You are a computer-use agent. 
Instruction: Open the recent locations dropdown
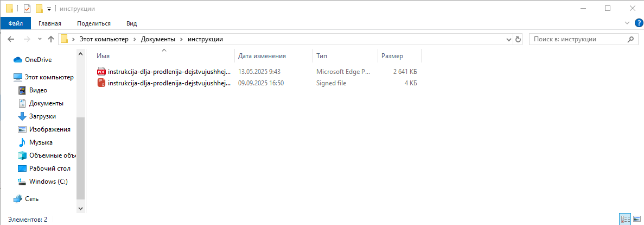point(40,39)
